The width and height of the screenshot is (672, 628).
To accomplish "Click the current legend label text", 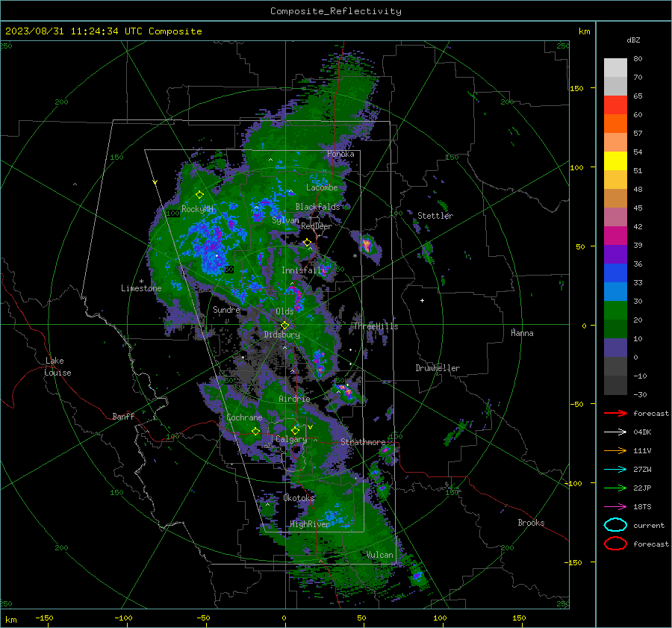I will point(649,525).
